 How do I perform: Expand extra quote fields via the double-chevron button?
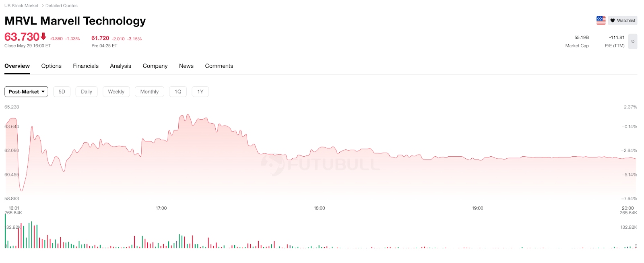pos(632,41)
